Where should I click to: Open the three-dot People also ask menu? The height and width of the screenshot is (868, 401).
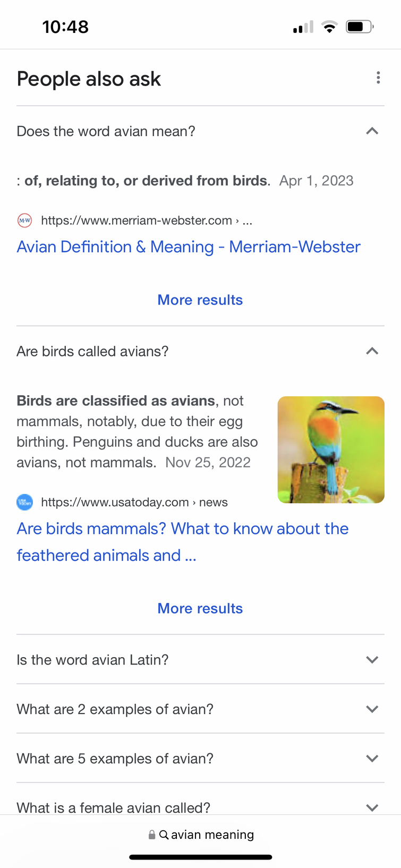[378, 78]
